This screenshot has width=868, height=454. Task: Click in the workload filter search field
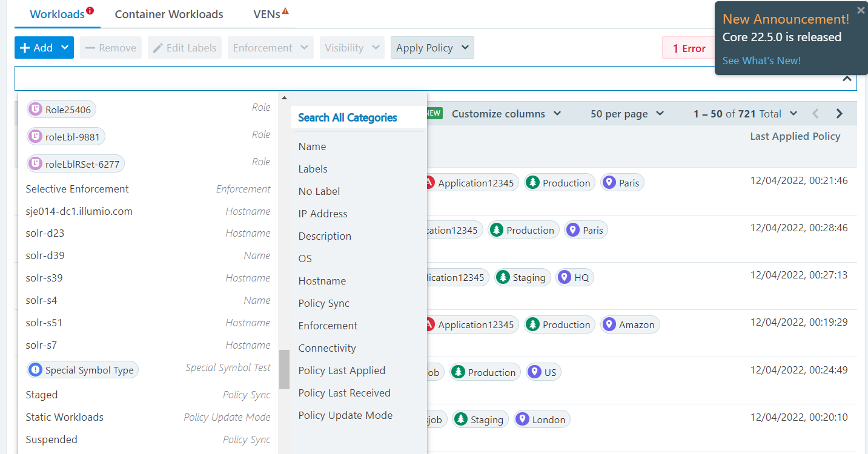coord(424,79)
